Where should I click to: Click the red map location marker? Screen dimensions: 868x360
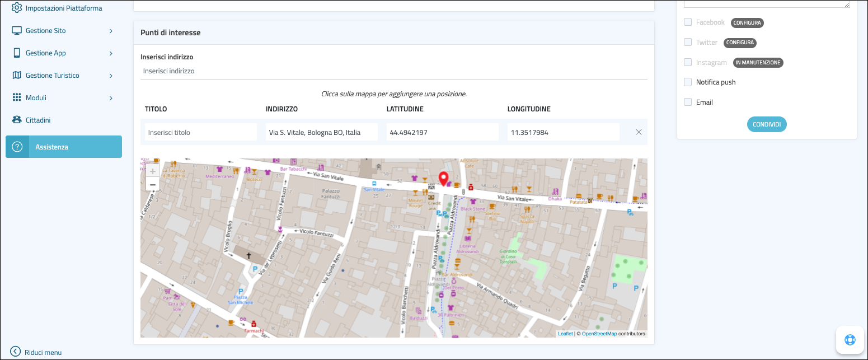click(x=444, y=179)
